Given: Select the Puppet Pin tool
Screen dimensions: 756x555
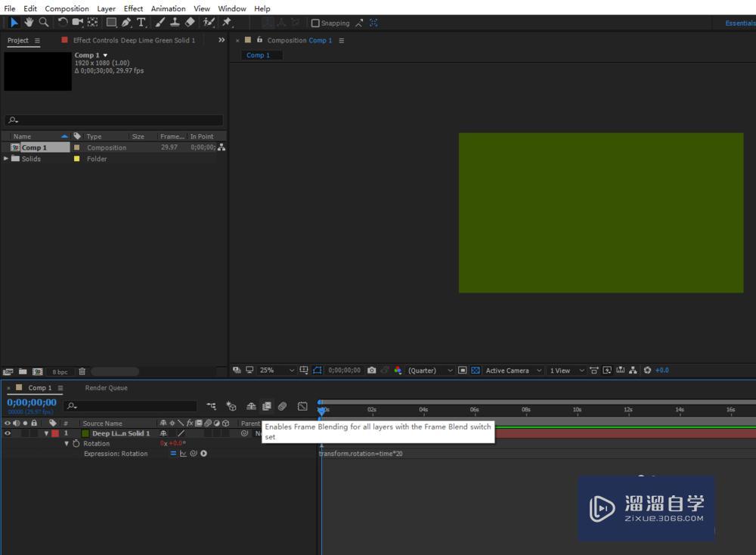Looking at the screenshot, I should pyautogui.click(x=227, y=22).
